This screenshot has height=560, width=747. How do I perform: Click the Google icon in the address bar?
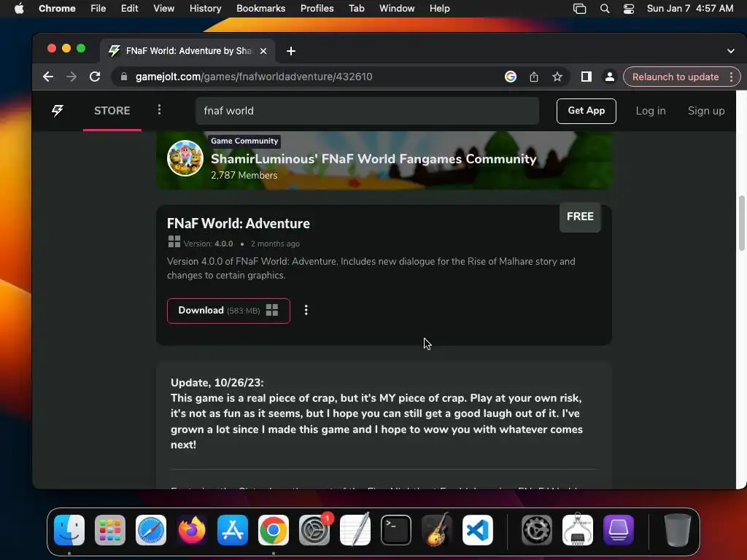(x=510, y=77)
